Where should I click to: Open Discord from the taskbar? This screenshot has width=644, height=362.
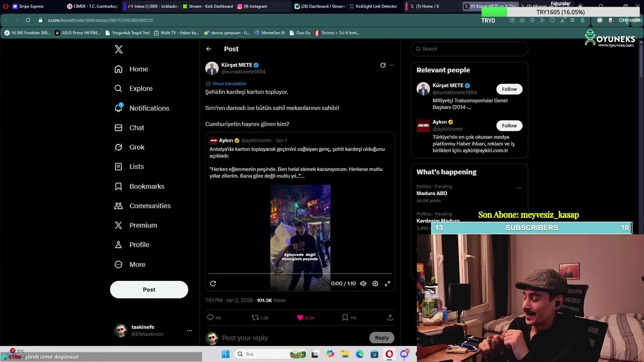click(404, 354)
